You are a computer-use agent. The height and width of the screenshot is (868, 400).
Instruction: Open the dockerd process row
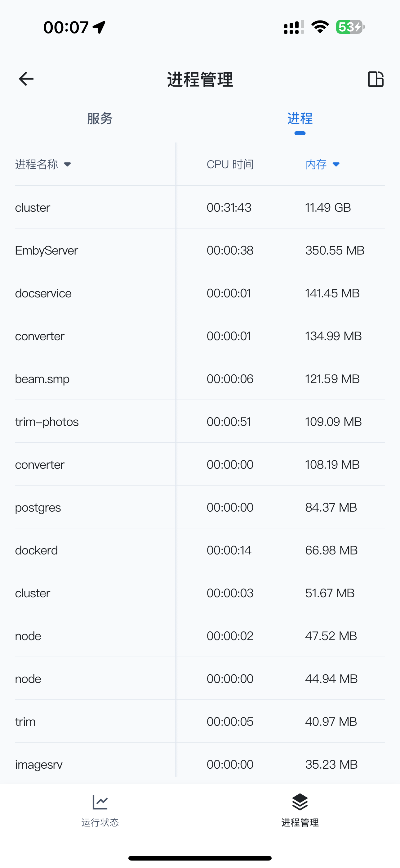click(200, 550)
